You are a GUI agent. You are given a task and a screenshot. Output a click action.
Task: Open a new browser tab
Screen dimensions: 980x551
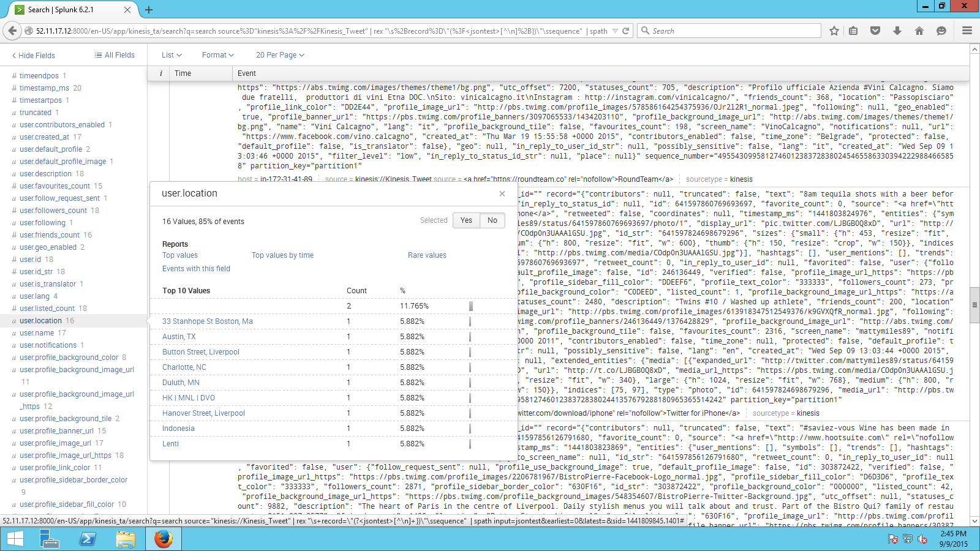click(149, 10)
